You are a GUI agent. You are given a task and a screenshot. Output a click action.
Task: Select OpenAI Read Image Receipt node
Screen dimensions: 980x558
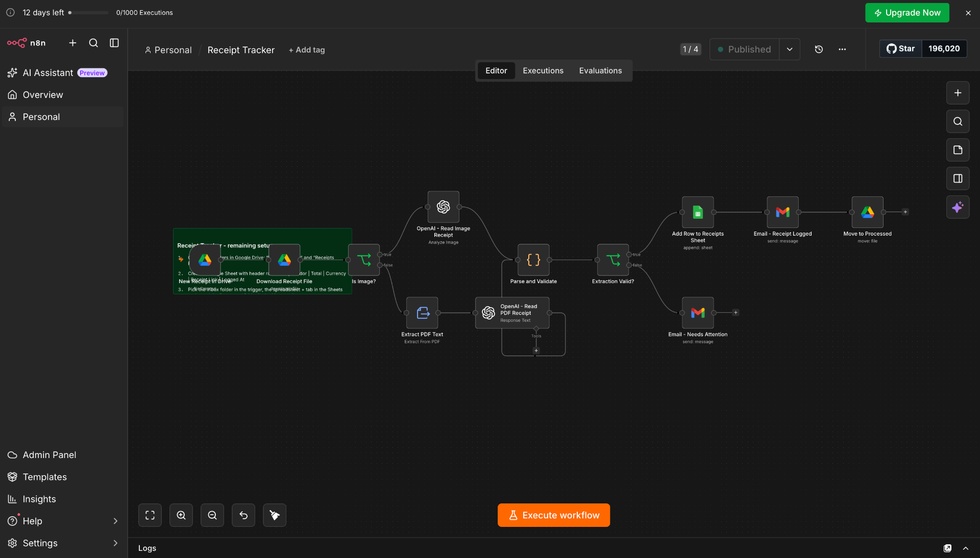444,207
